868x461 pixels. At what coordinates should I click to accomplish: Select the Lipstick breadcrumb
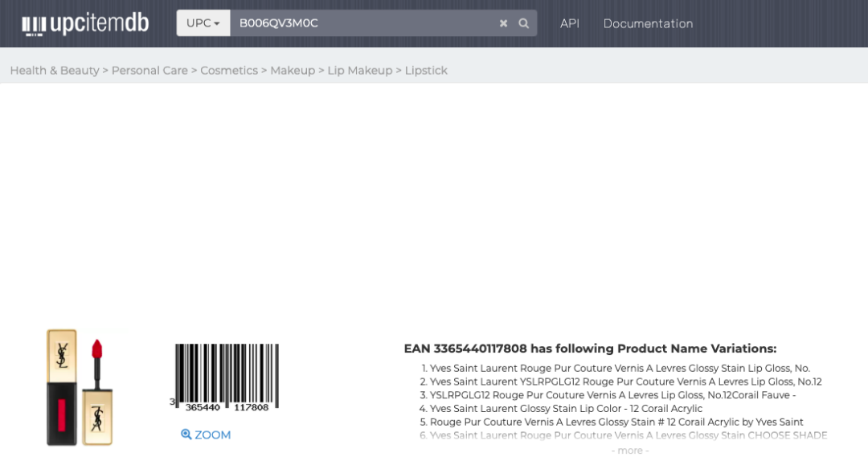click(x=426, y=71)
